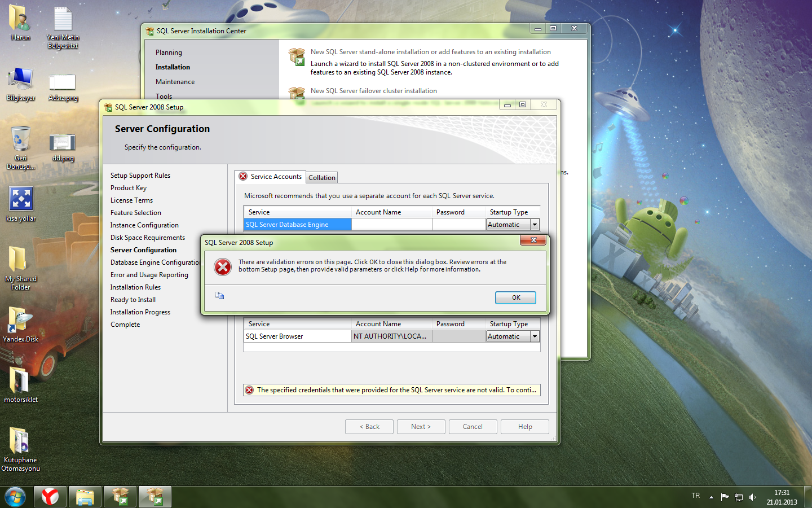
Task: Open the Harun desktop folder
Action: [x=20, y=23]
